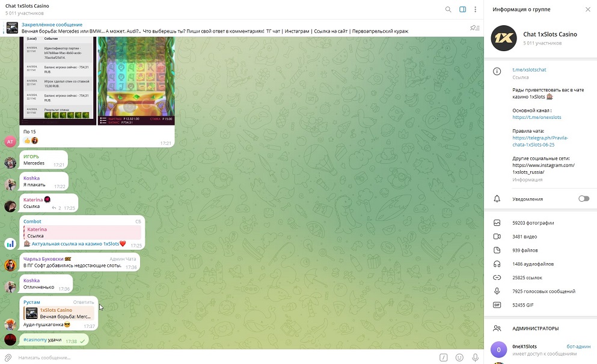This screenshot has width=597, height=364.
Task: Click the paperclip attach file icon
Action: click(8, 357)
